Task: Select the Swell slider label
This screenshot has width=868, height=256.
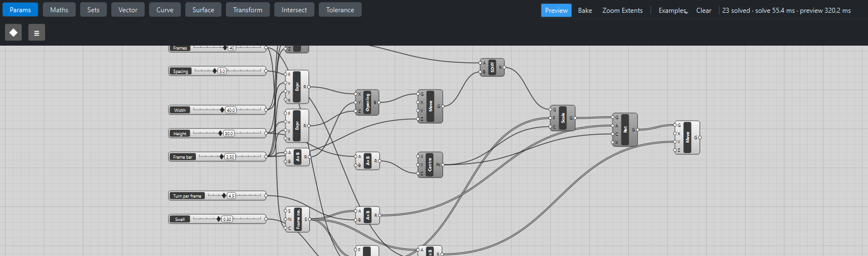Action: click(180, 219)
